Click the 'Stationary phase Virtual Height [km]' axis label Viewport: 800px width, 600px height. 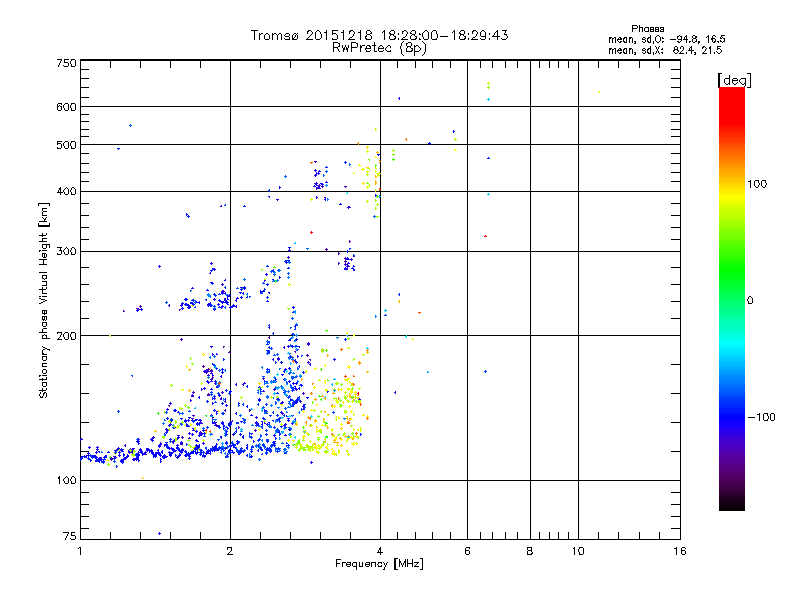click(43, 300)
